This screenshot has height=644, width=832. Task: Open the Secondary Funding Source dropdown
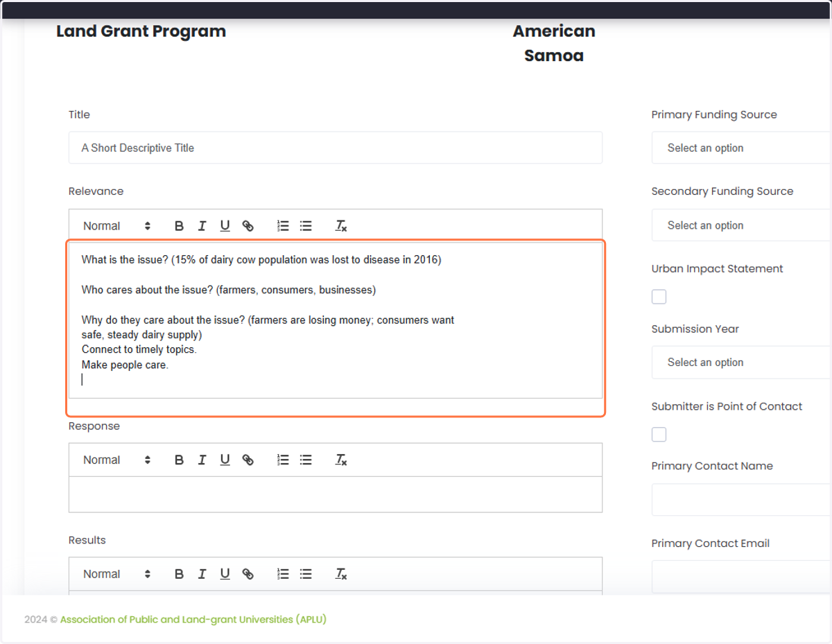point(741,225)
